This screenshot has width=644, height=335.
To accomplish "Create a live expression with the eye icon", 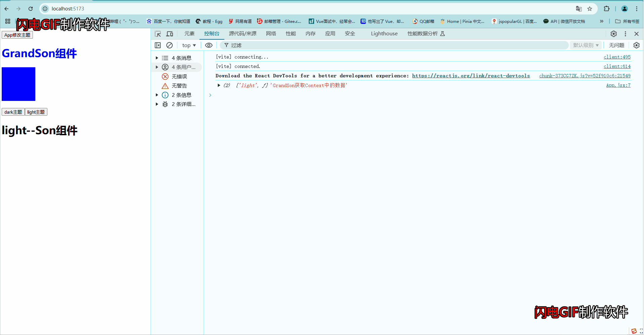I will click(x=209, y=45).
